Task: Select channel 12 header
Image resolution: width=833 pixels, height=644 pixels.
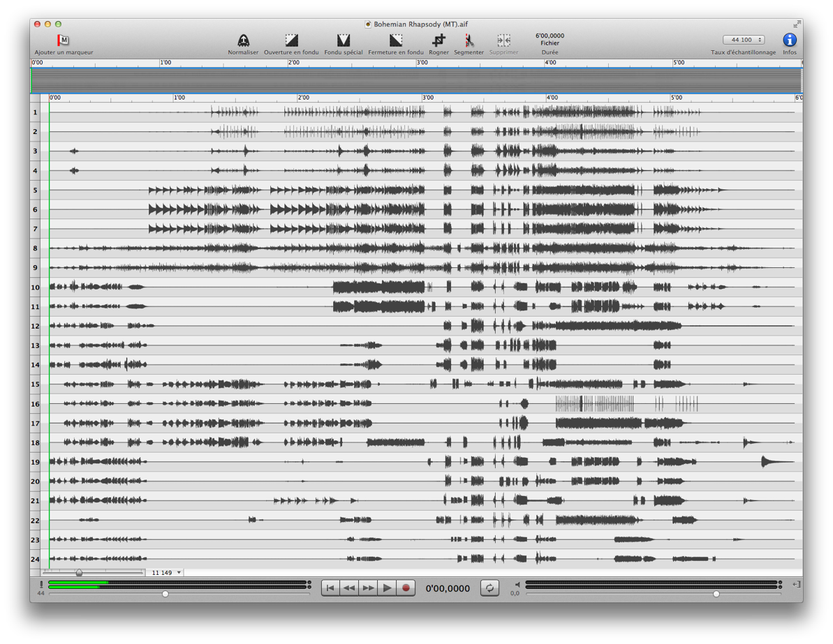Action: (36, 326)
